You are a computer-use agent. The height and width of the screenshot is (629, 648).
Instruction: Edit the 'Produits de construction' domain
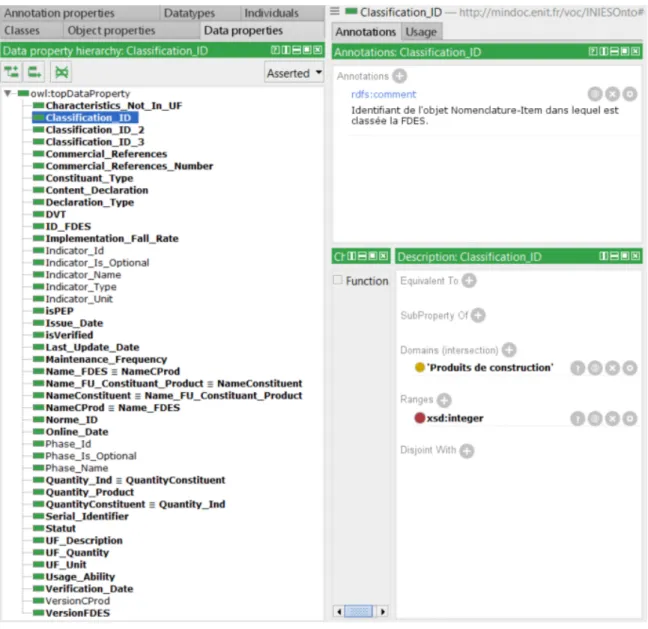click(630, 368)
